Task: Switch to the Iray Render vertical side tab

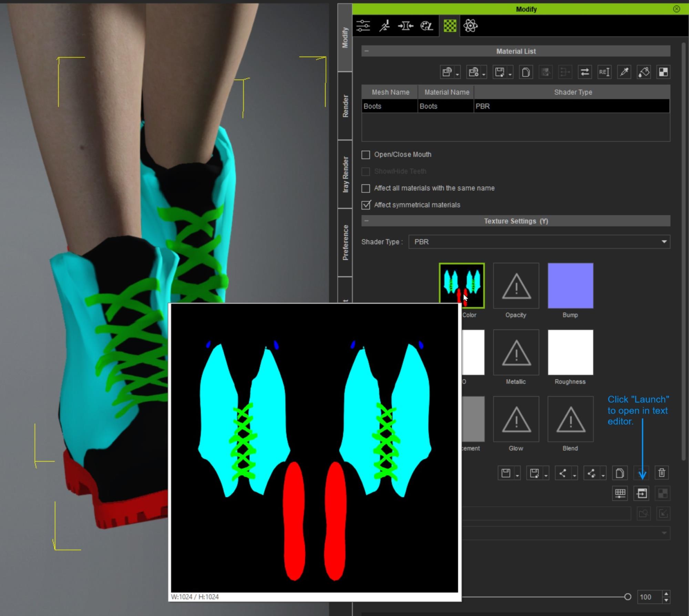Action: pos(345,174)
